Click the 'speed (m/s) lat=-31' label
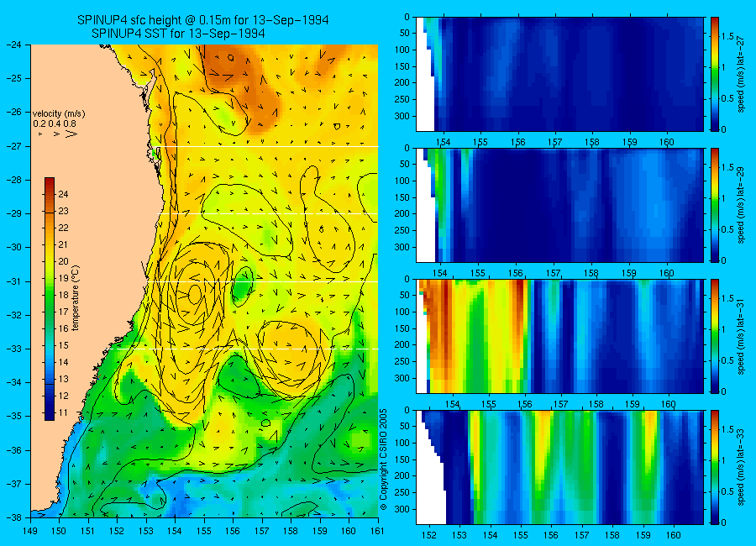Image resolution: width=756 pixels, height=546 pixels. pos(742,336)
